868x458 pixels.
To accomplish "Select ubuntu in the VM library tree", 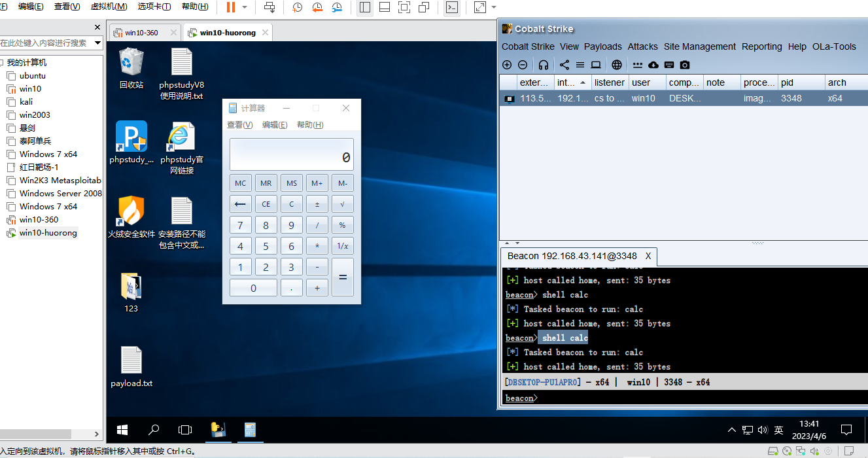I will click(33, 75).
